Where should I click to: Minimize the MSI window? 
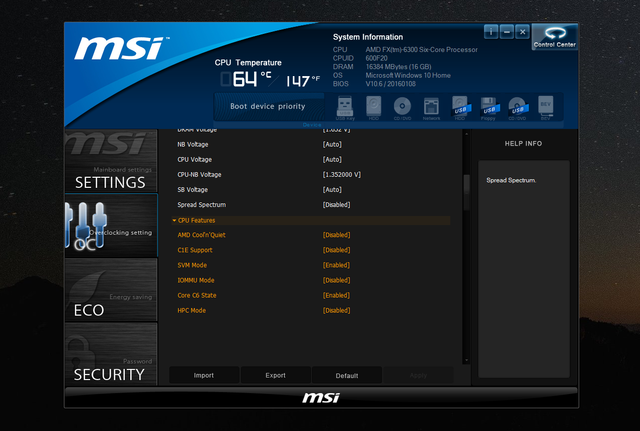pos(507,31)
